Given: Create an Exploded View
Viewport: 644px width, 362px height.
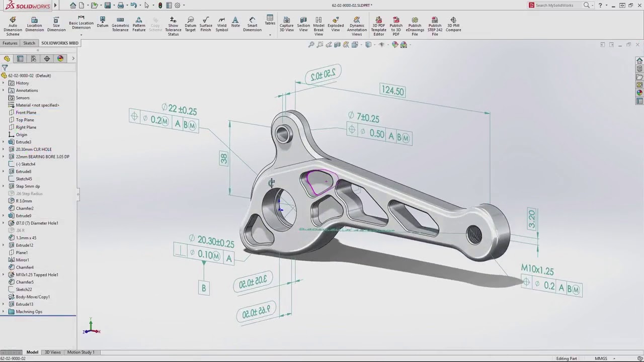Looking at the screenshot, I should coord(336,25).
